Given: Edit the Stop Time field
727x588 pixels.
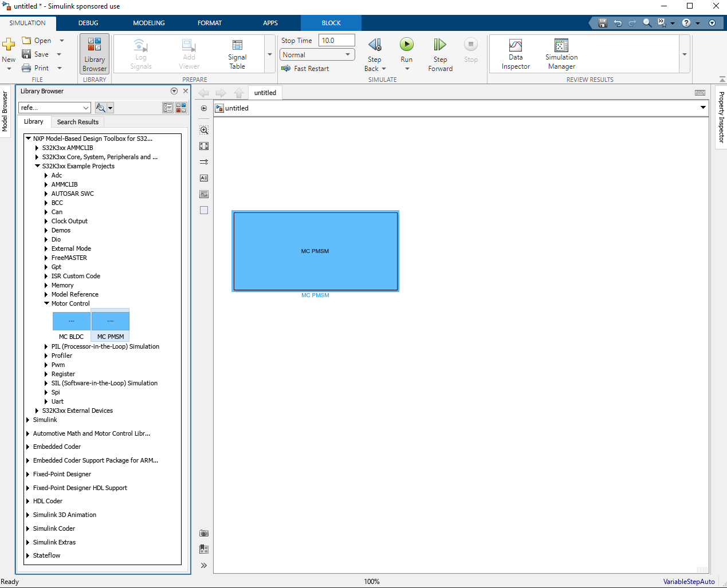Looking at the screenshot, I should click(336, 40).
